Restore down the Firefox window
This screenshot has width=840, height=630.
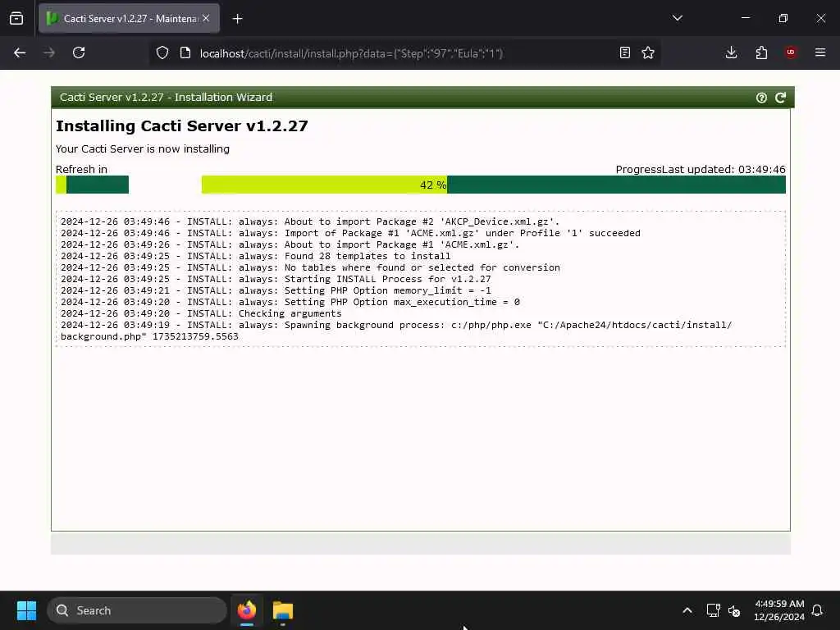pyautogui.click(x=783, y=18)
